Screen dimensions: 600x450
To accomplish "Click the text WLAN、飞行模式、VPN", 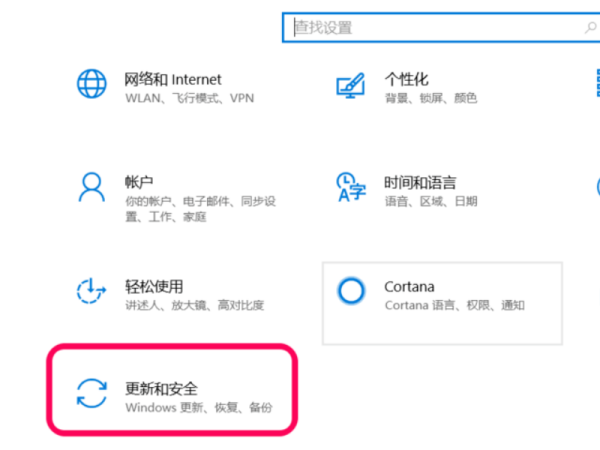I will click(x=190, y=98).
